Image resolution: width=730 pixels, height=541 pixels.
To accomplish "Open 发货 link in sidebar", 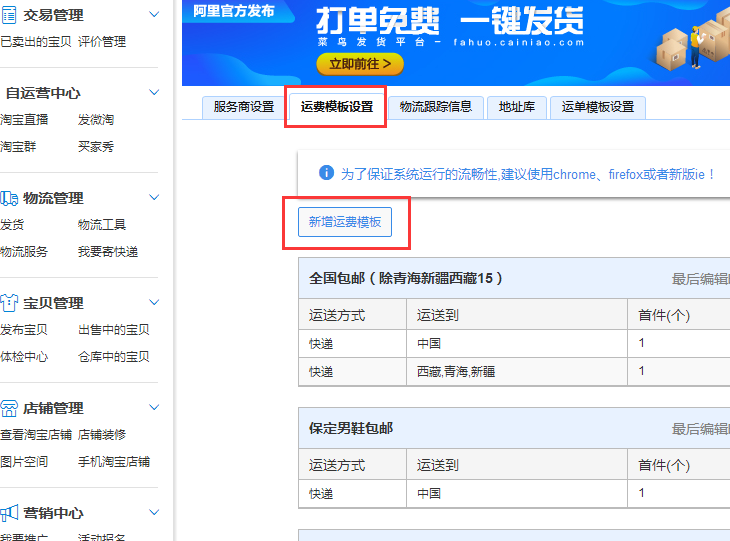I will point(12,225).
